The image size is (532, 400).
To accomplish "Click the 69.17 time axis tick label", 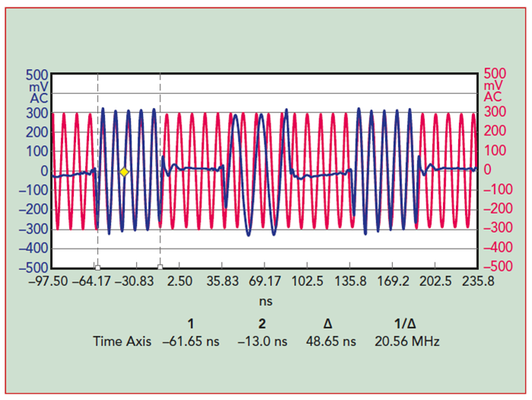I will [x=265, y=281].
